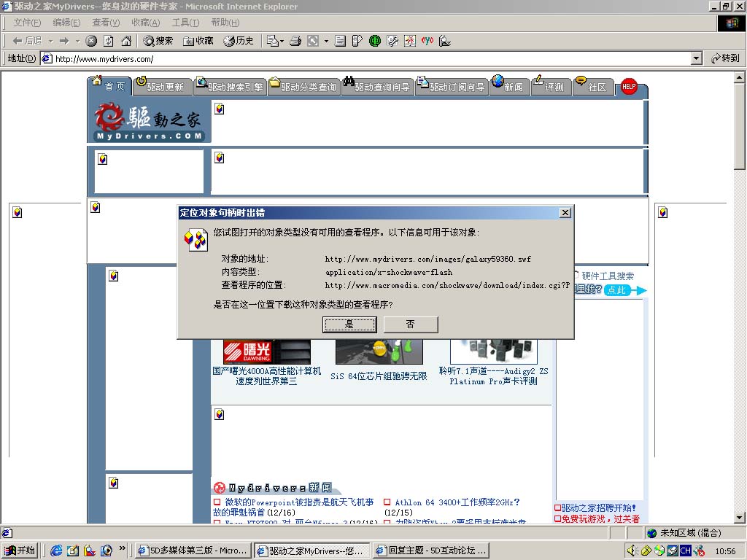Viewport: 747px width, 560px height.
Task: Select the 新闻 site tab
Action: (x=508, y=87)
